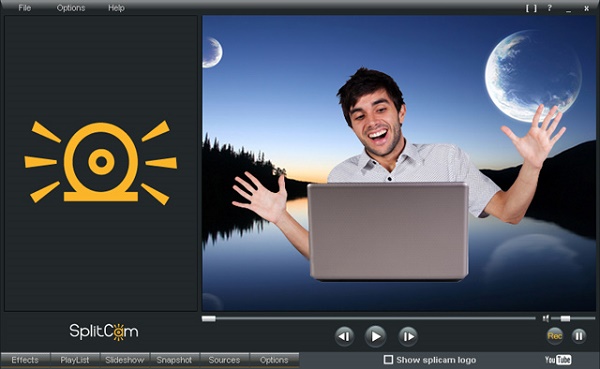This screenshot has width=600, height=369.
Task: Start recording with the Rec button
Action: click(x=554, y=336)
